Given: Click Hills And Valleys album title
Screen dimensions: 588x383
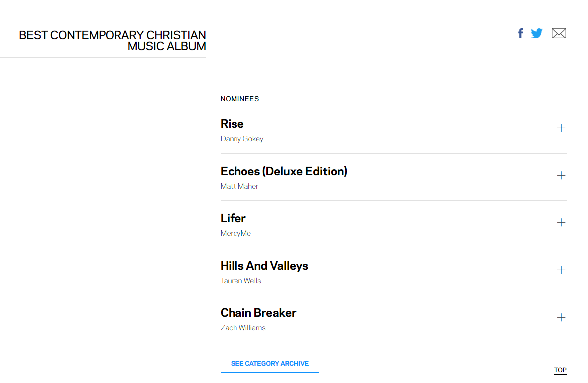Looking at the screenshot, I should 264,266.
